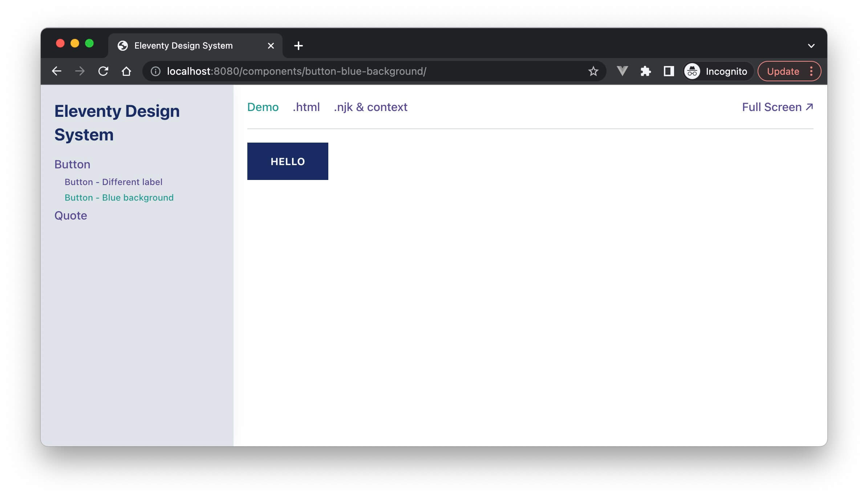
Task: Expand the tab search chevron
Action: coord(811,46)
